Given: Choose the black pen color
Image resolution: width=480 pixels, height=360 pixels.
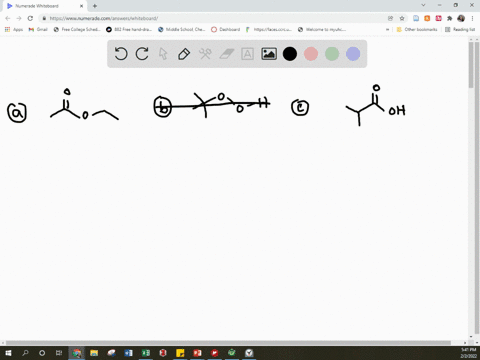Looking at the screenshot, I should (290, 54).
